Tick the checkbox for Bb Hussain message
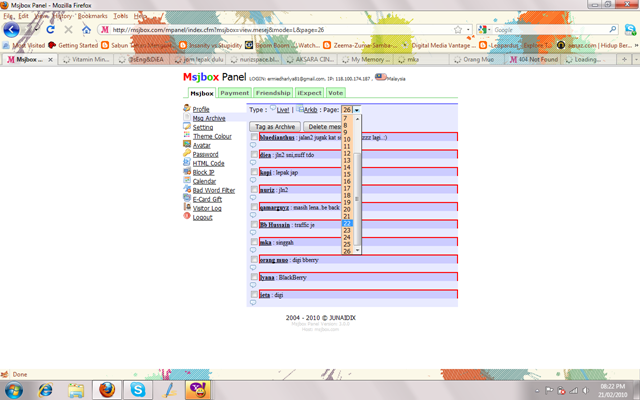The image size is (640, 400). point(254,224)
